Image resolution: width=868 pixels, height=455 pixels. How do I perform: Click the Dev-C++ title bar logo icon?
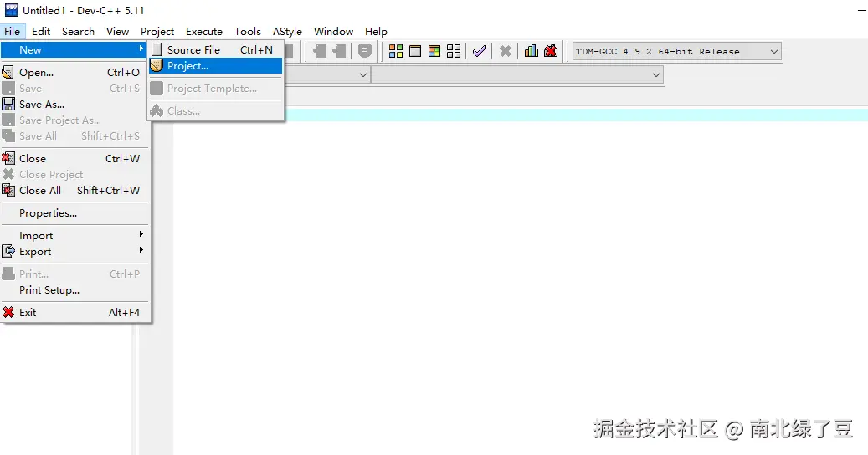[x=11, y=9]
